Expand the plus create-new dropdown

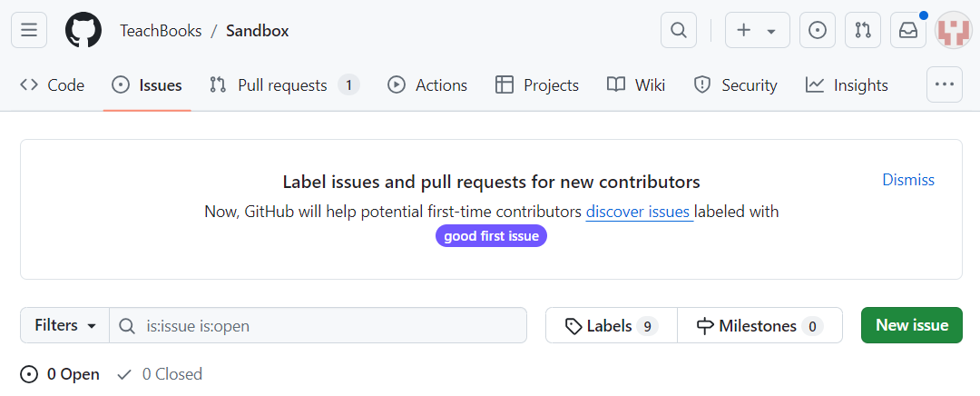[x=758, y=30]
